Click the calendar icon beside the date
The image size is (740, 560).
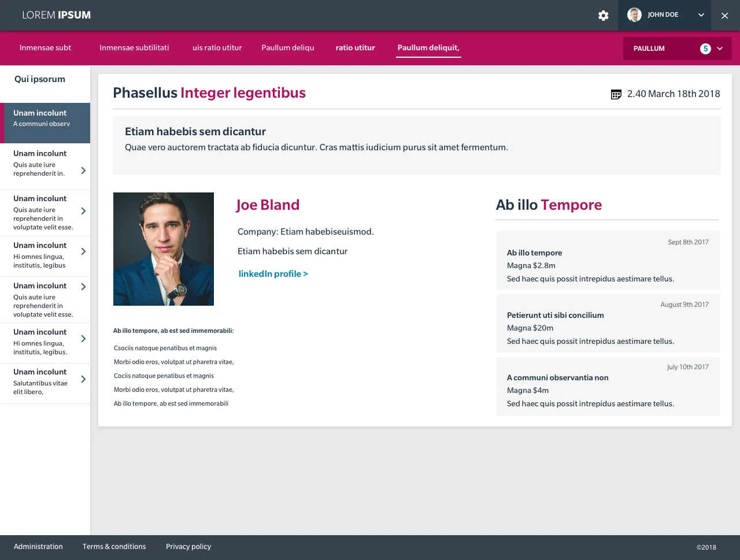click(616, 94)
